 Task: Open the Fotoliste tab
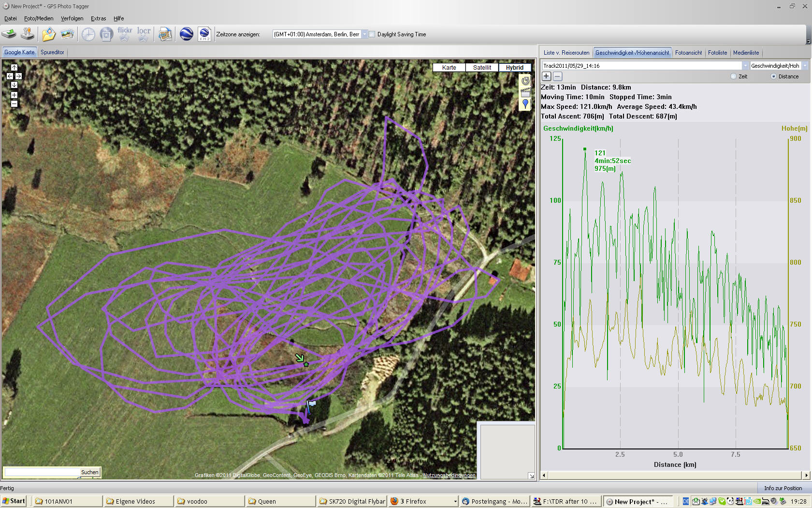717,53
